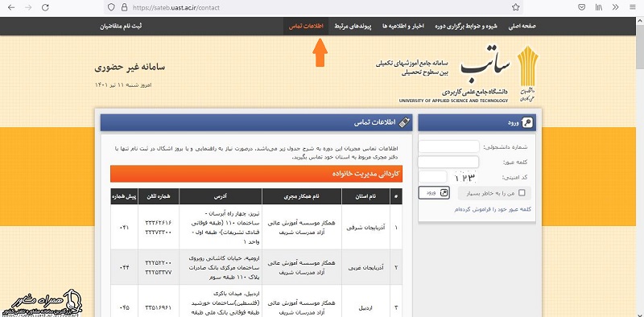Focus the کد امنیتی captcha input
The height and width of the screenshot is (317, 644).
pos(432,177)
